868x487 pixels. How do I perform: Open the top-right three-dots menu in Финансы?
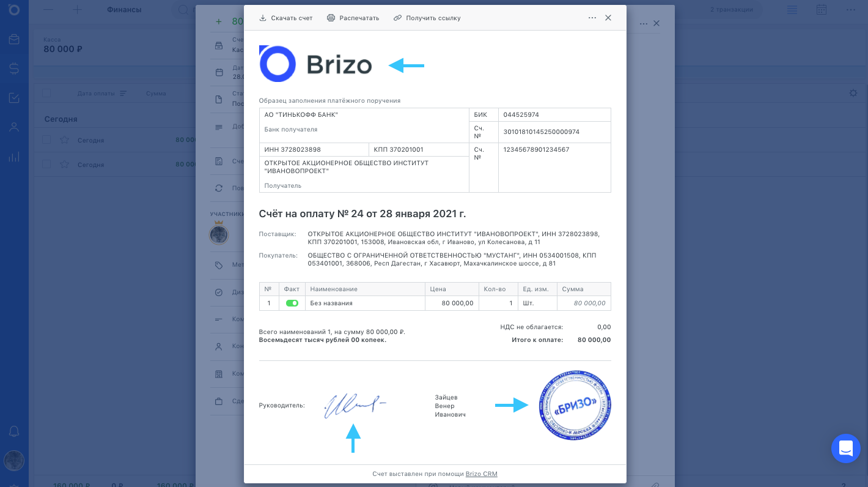(x=851, y=10)
